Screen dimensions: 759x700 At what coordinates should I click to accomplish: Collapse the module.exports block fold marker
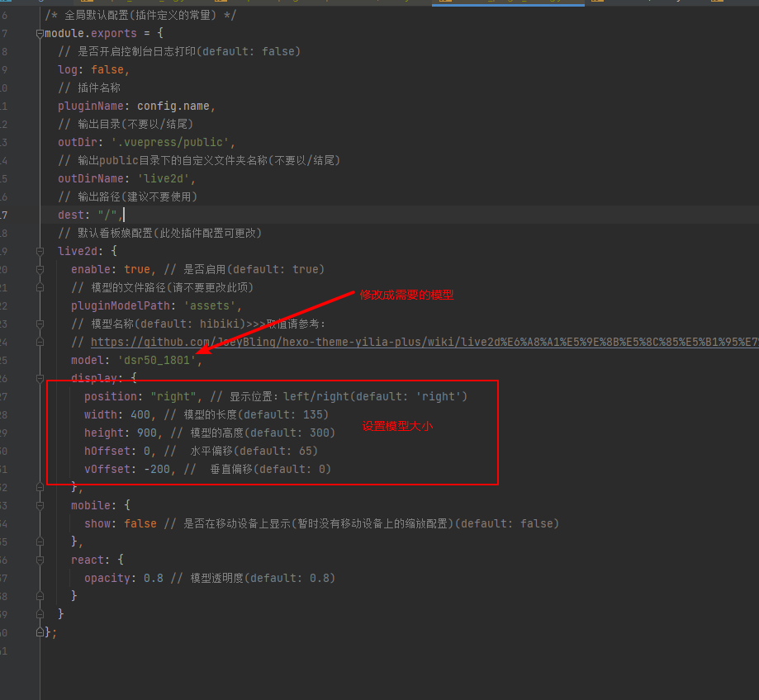[40, 34]
